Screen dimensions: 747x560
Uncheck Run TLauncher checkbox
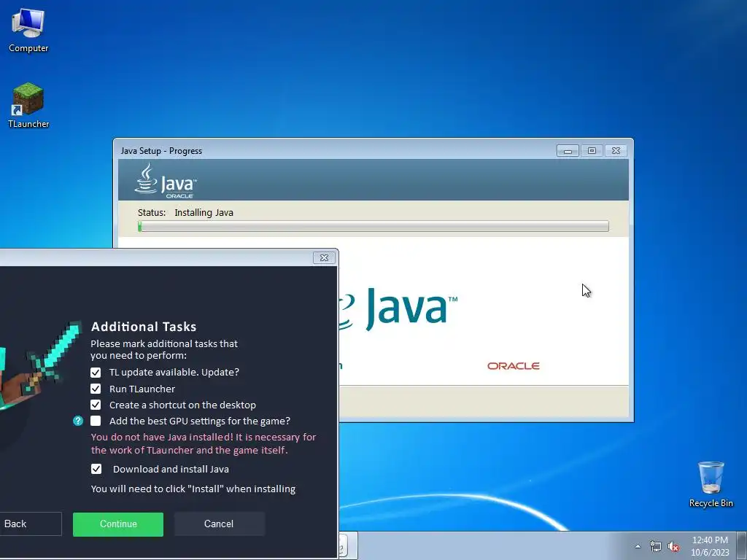(96, 389)
